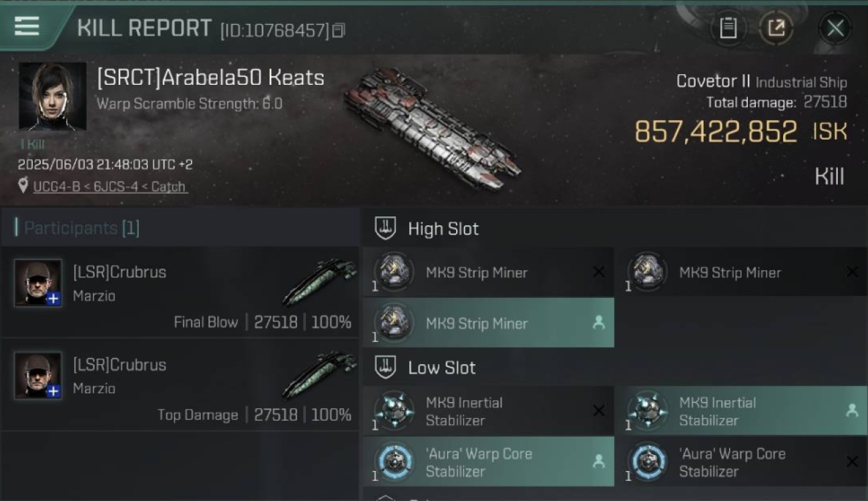Image resolution: width=868 pixels, height=501 pixels.
Task: Click the destroyed 'Aura' Warp Core Stabilizer
Action: coord(741,462)
